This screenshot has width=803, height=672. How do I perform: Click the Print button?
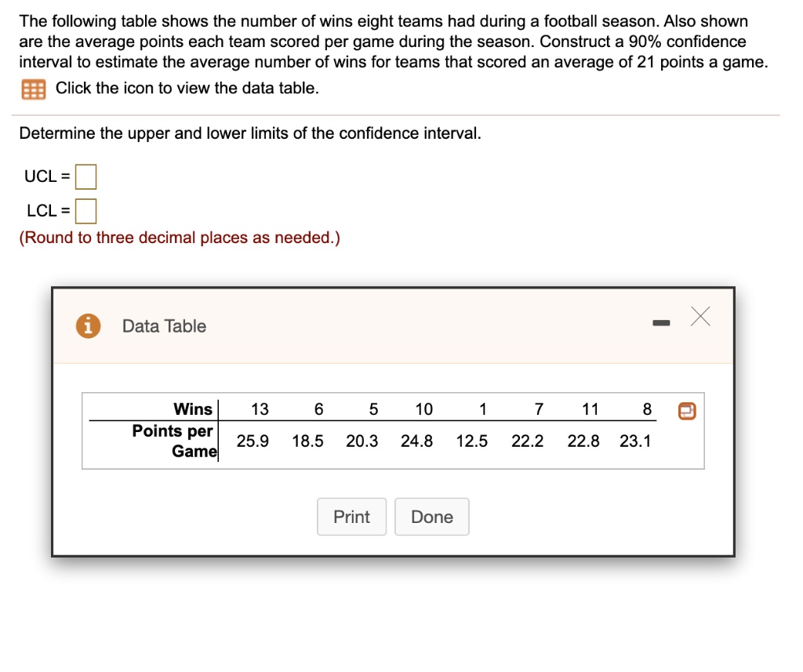(x=351, y=517)
